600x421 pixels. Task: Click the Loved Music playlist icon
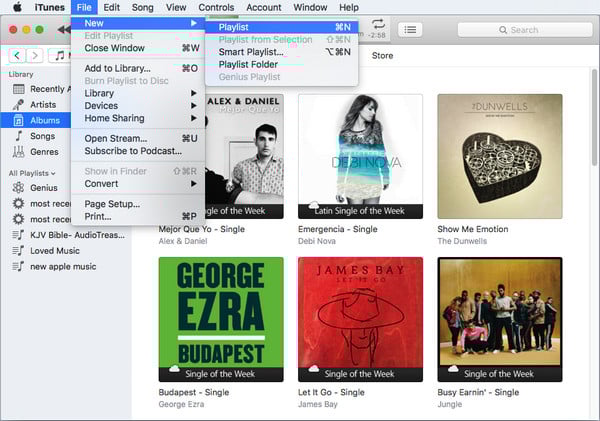[18, 251]
